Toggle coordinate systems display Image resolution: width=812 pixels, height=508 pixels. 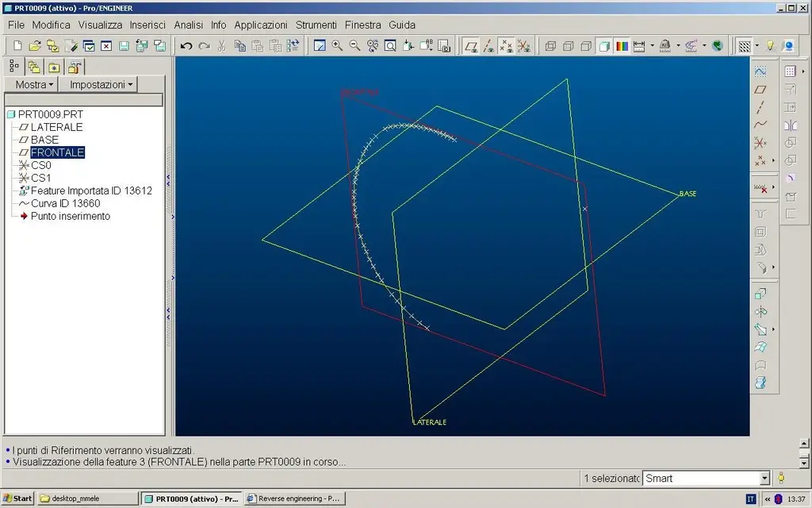click(x=523, y=45)
